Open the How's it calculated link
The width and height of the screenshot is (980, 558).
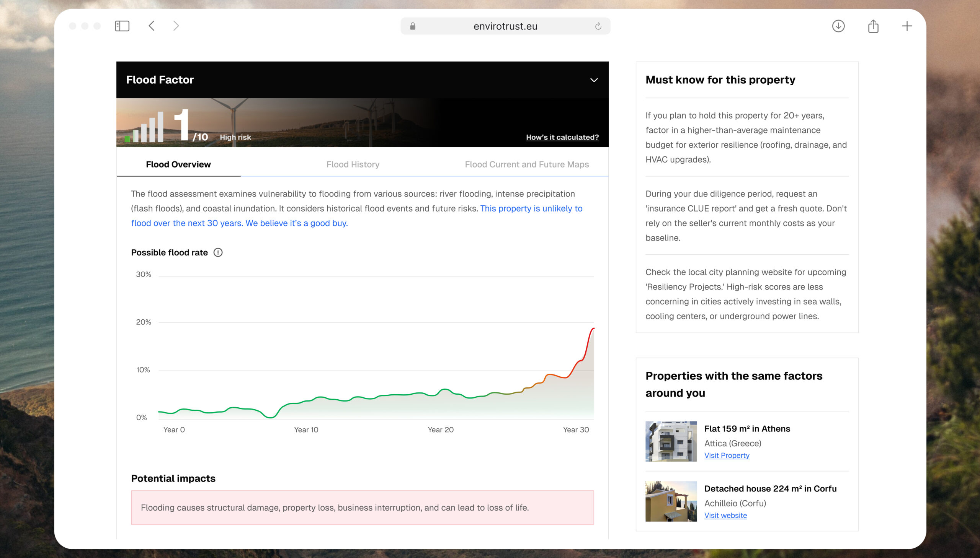tap(562, 137)
